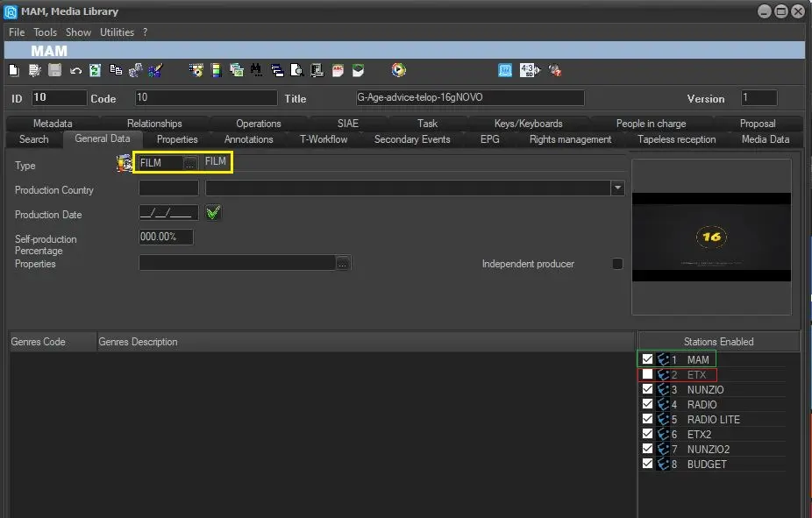
Task: Open the Utilities menu
Action: (117, 32)
